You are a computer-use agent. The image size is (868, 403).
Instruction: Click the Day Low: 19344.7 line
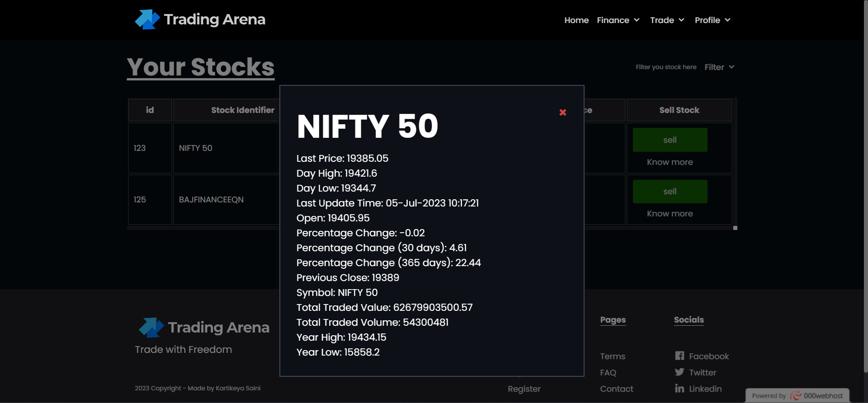(x=336, y=188)
